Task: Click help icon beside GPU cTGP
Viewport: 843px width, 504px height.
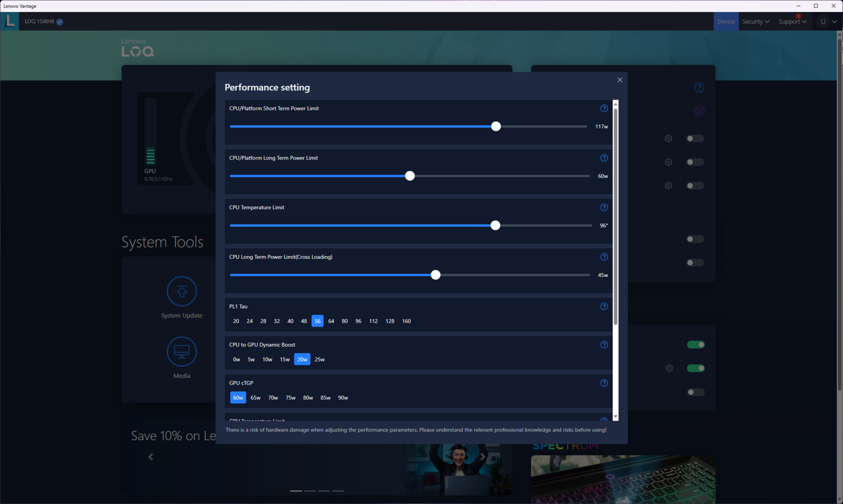Action: [x=604, y=383]
